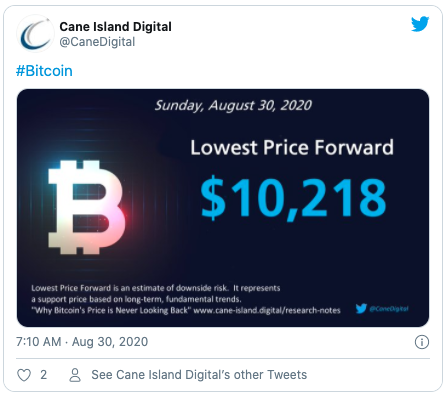Open the Lowest Price Forward image

pyautogui.click(x=223, y=208)
